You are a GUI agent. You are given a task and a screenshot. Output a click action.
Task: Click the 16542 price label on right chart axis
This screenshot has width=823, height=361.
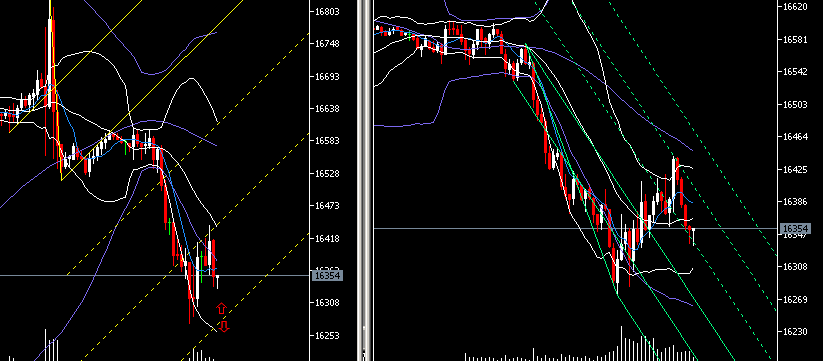coord(795,72)
